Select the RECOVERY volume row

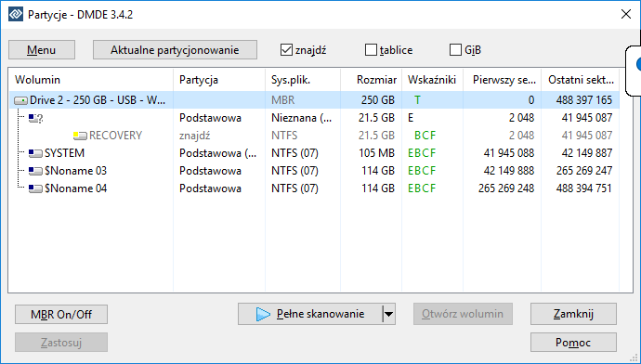point(314,136)
